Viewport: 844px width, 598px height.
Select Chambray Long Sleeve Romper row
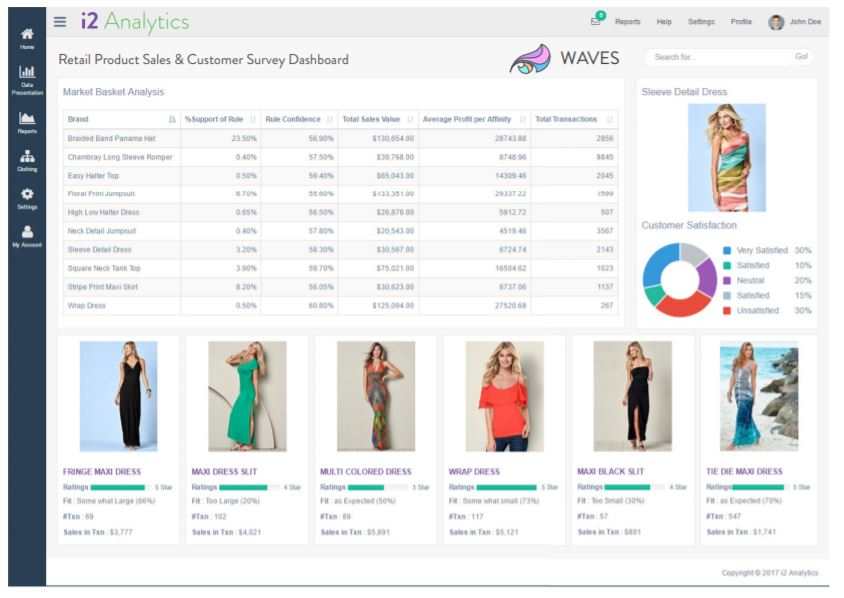coord(340,157)
